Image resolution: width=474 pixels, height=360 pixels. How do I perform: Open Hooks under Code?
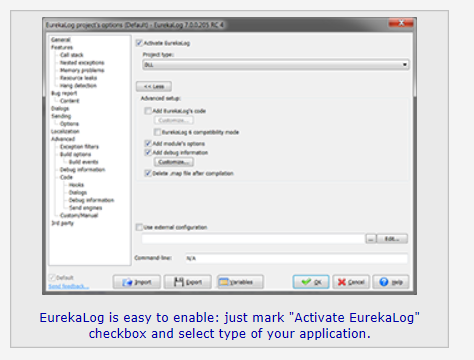76,185
